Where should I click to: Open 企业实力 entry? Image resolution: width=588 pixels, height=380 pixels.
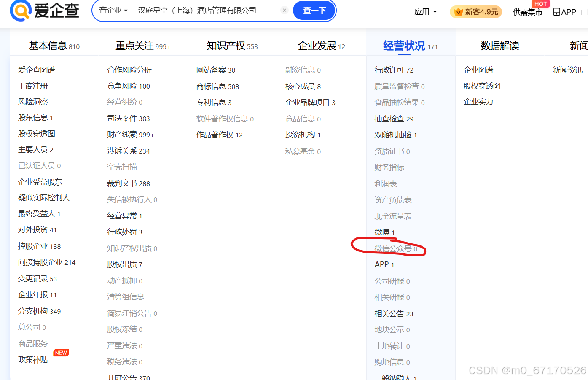click(x=478, y=102)
